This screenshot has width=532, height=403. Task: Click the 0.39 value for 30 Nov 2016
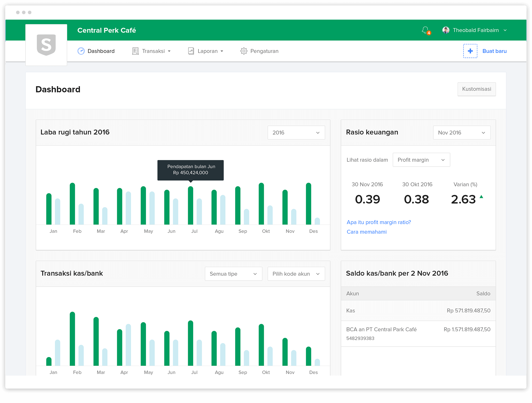click(367, 199)
